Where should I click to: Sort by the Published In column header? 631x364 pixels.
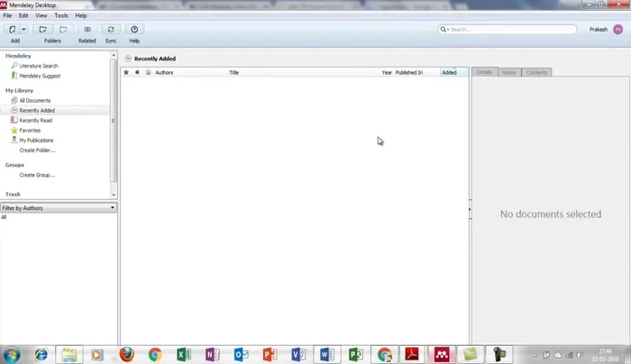click(x=409, y=73)
